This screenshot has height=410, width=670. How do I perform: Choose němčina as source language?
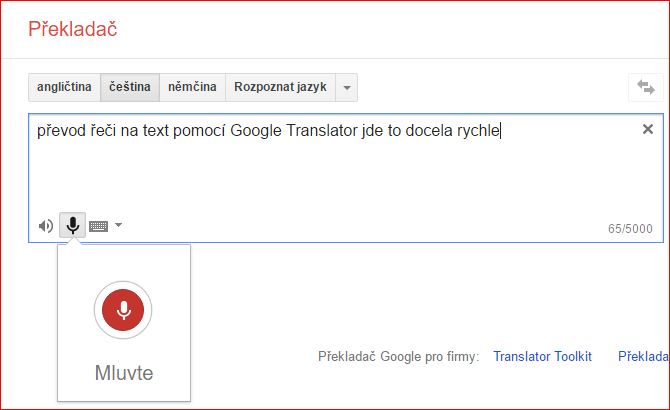[192, 87]
